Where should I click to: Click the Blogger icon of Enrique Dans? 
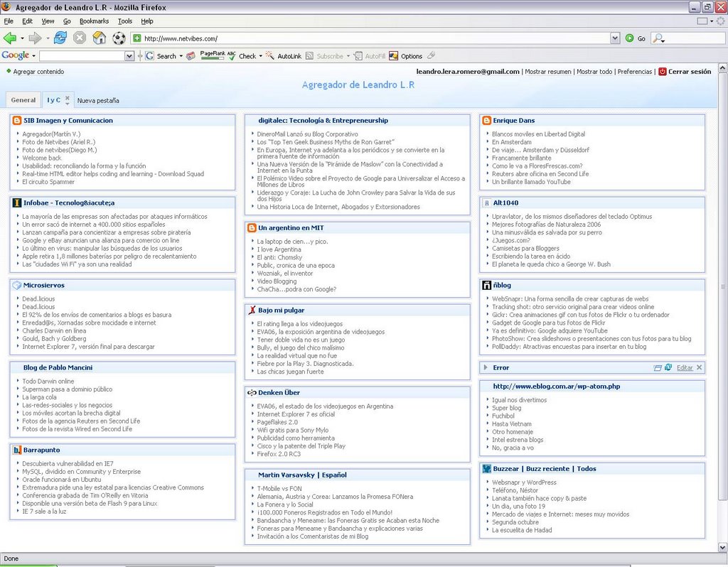click(486, 121)
